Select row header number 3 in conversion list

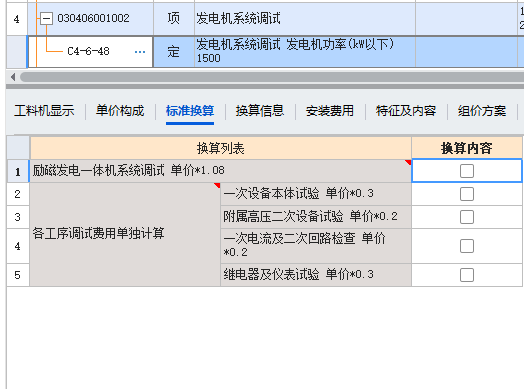(x=18, y=217)
